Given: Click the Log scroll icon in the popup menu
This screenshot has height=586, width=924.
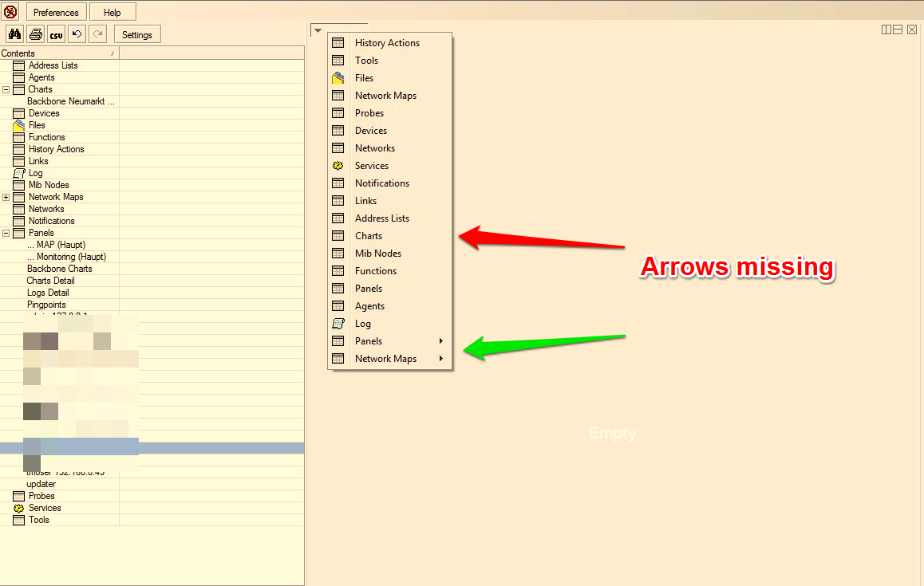Looking at the screenshot, I should pos(338,324).
